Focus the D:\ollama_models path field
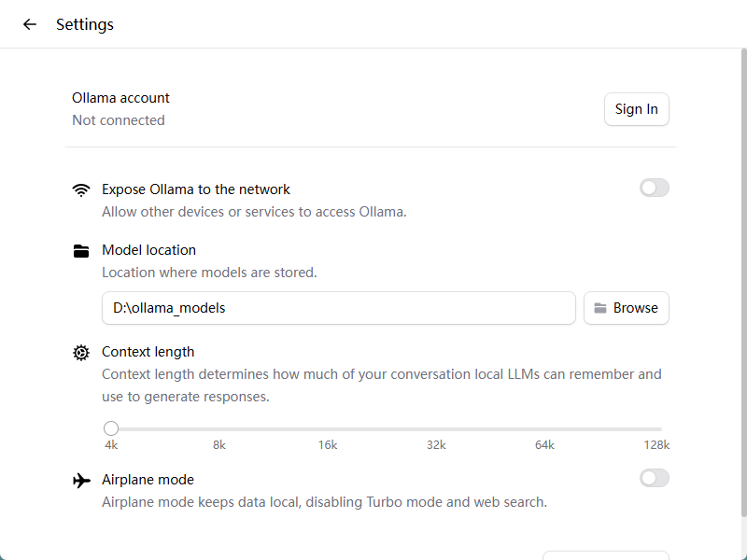 tap(339, 308)
